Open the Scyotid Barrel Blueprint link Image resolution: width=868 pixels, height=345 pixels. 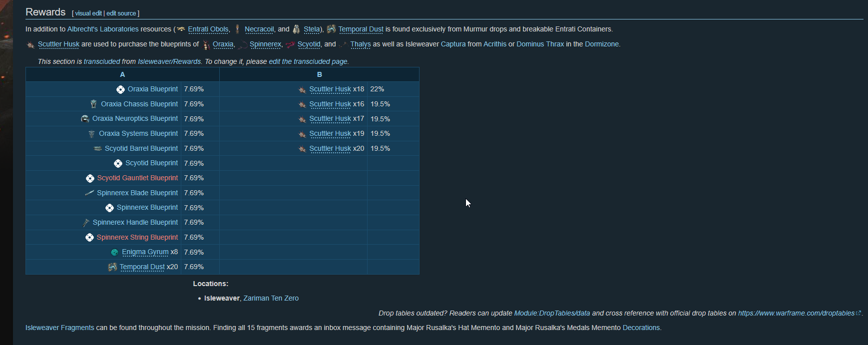(x=141, y=148)
